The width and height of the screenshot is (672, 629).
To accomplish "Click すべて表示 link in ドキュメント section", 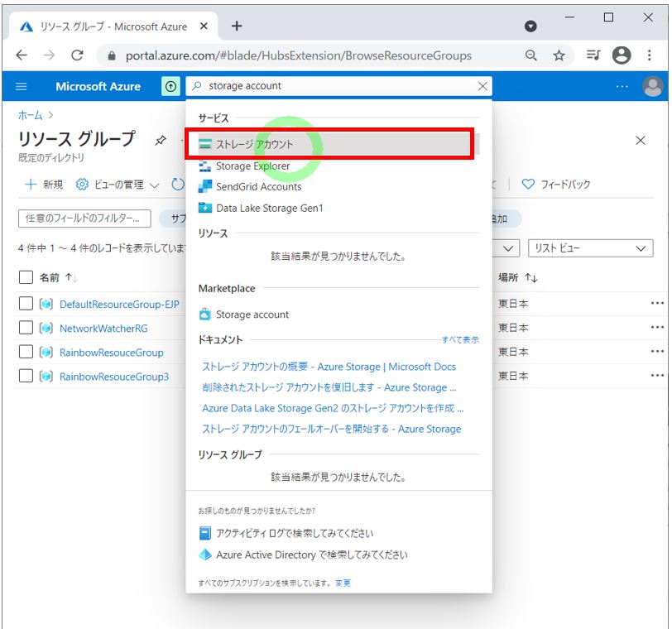I will (x=461, y=340).
